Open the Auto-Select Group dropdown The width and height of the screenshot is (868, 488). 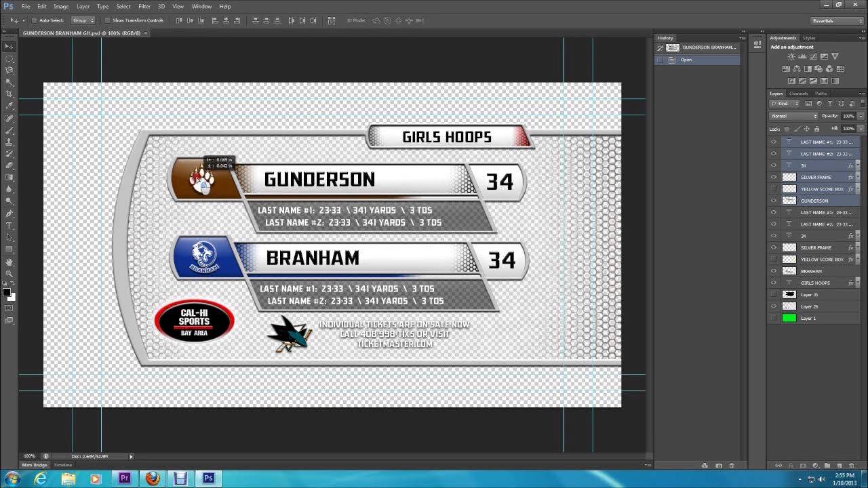pyautogui.click(x=84, y=20)
